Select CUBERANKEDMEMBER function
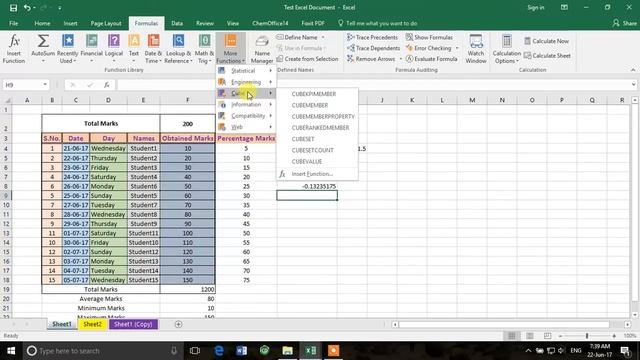The width and height of the screenshot is (640, 360). pos(320,128)
